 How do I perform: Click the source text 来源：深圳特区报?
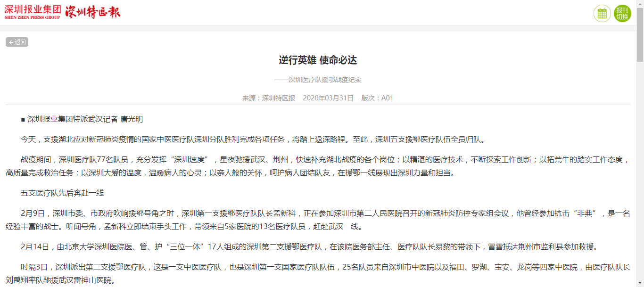point(269,98)
